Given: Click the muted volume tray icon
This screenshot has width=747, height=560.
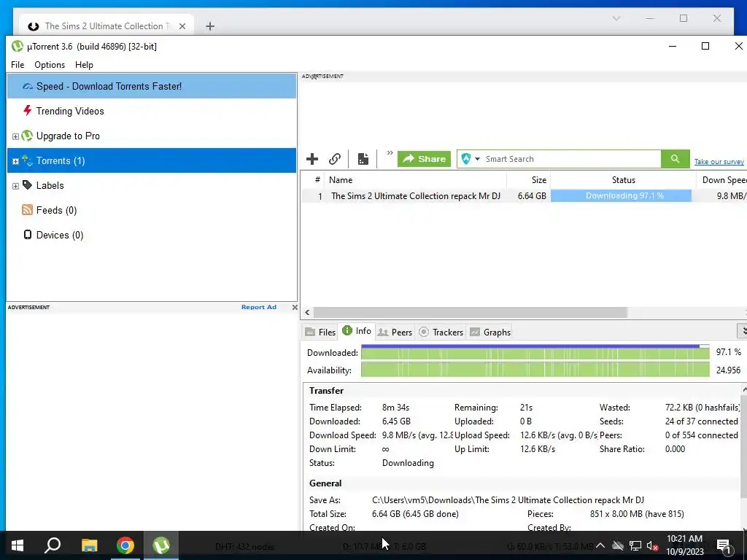Looking at the screenshot, I should click(x=652, y=545).
